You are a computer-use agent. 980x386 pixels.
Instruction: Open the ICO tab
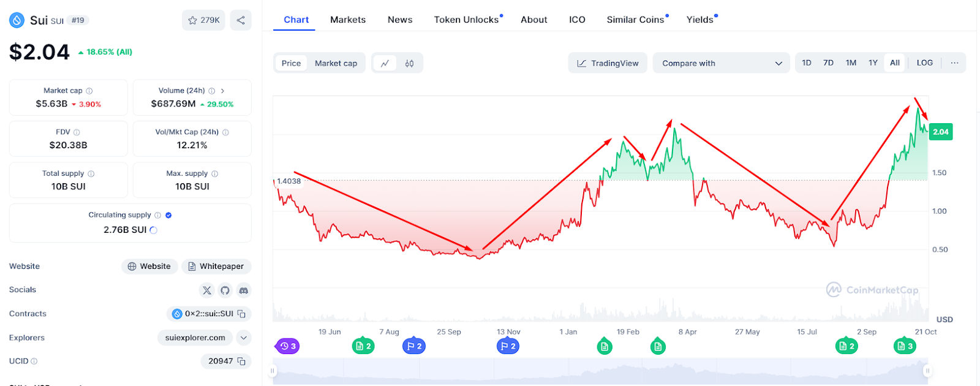[x=577, y=20]
